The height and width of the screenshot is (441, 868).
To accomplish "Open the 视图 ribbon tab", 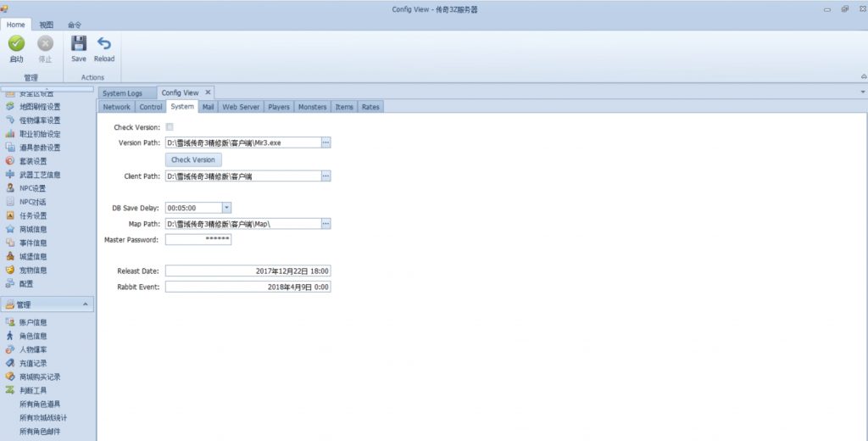I will [46, 25].
